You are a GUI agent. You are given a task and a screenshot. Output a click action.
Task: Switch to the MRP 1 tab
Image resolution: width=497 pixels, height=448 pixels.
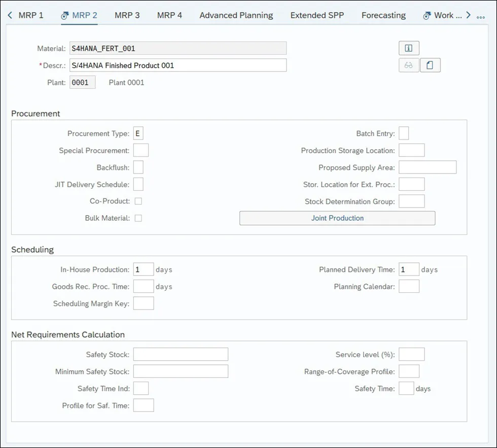(x=31, y=15)
